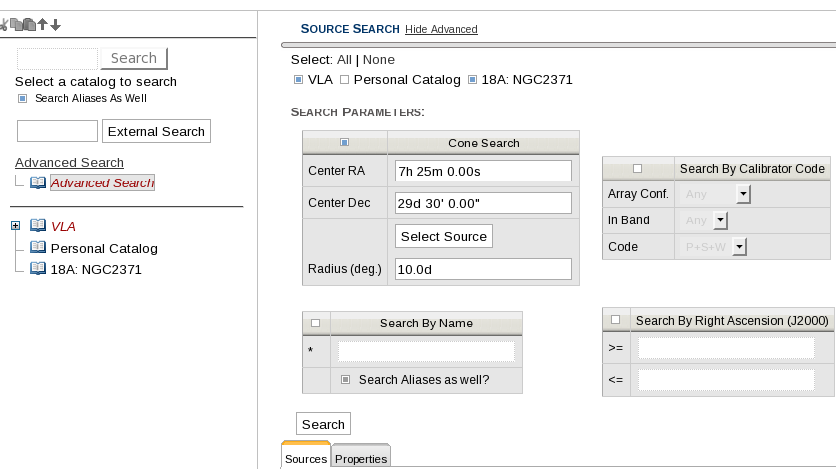Viewport: 836px width, 469px height.
Task: Toggle Search Aliases As Well in sidebar
Action: pos(23,99)
